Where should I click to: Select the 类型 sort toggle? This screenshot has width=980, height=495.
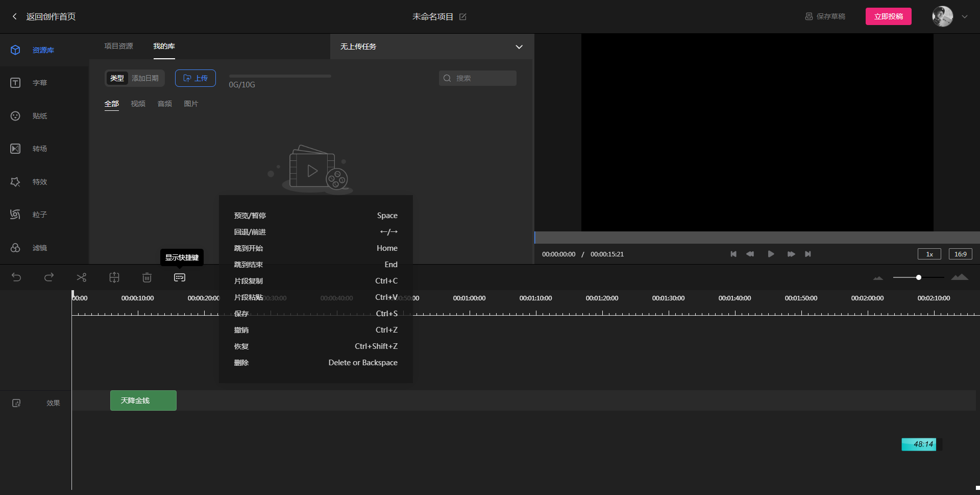(x=117, y=78)
